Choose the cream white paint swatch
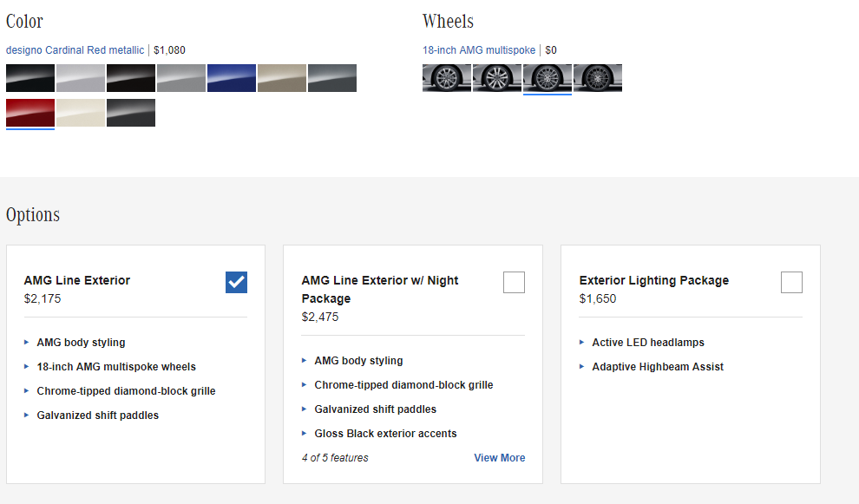Image resolution: width=859 pixels, height=504 pixels. pyautogui.click(x=81, y=113)
